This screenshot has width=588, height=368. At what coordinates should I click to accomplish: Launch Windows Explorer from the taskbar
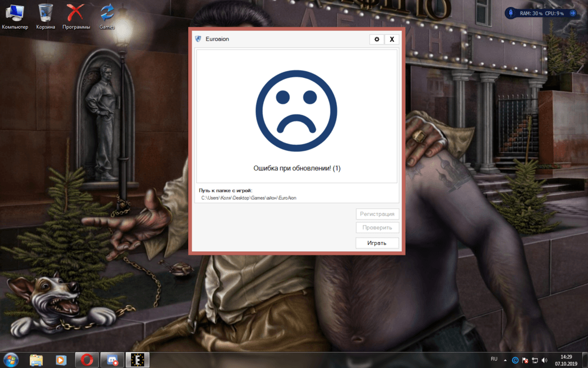[x=36, y=360]
